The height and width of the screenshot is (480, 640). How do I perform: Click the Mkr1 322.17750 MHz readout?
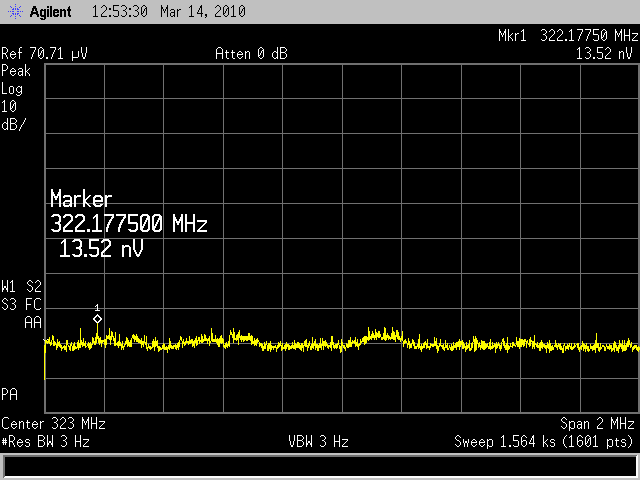[565, 36]
